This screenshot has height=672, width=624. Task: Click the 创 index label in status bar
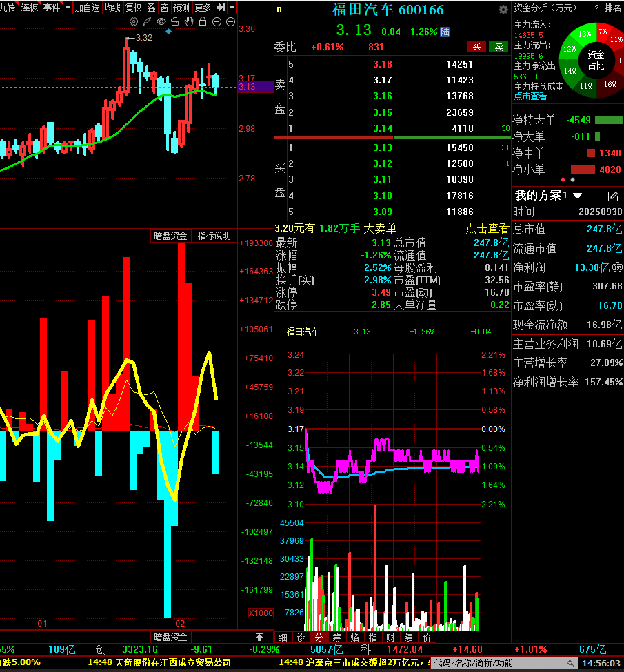pyautogui.click(x=101, y=649)
